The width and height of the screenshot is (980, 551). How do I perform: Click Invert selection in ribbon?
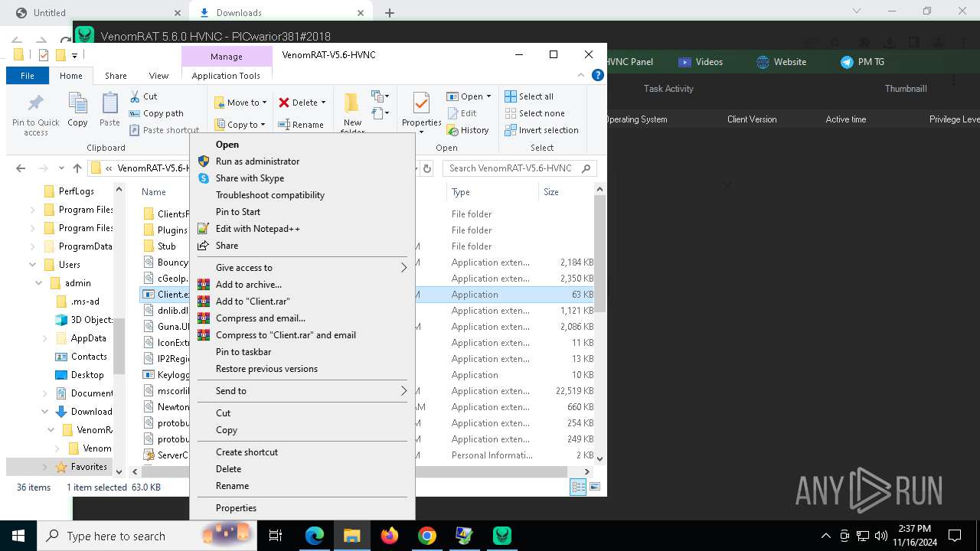coord(542,130)
